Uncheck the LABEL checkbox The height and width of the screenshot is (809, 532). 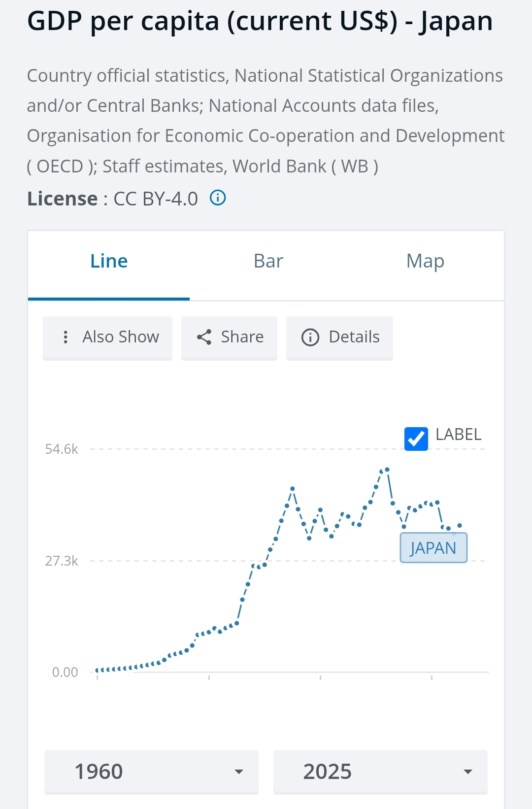416,438
